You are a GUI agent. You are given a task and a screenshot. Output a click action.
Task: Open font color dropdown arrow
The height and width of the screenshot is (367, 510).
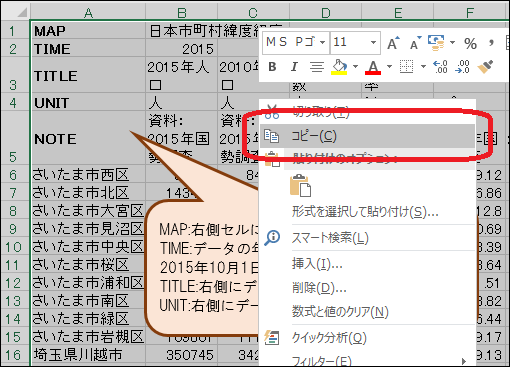389,67
